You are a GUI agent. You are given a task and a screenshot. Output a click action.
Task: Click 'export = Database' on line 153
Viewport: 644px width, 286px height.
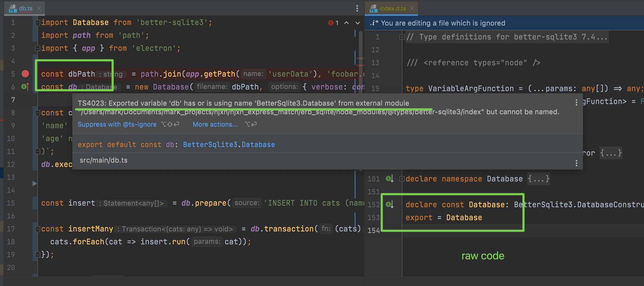point(444,217)
